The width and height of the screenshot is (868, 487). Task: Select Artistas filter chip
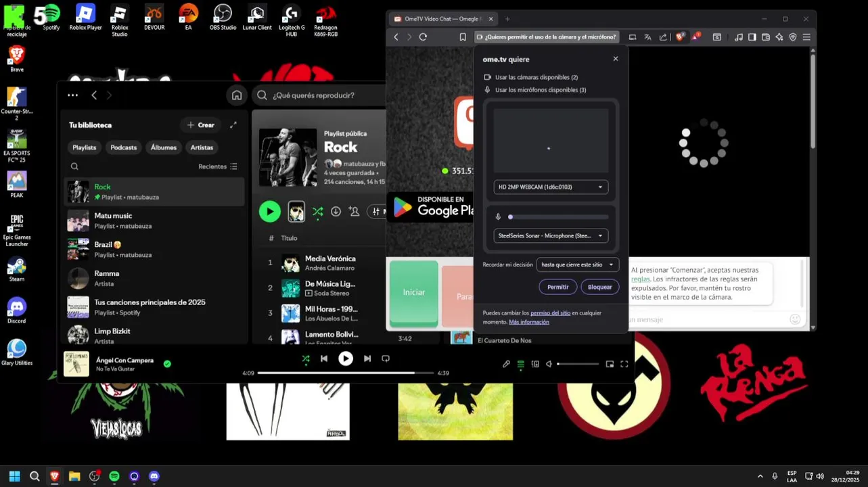202,147
